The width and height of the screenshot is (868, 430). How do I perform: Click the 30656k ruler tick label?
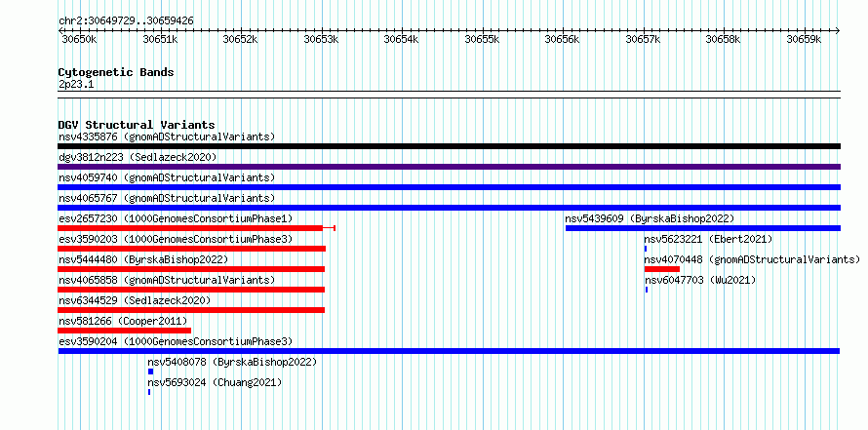tap(563, 39)
